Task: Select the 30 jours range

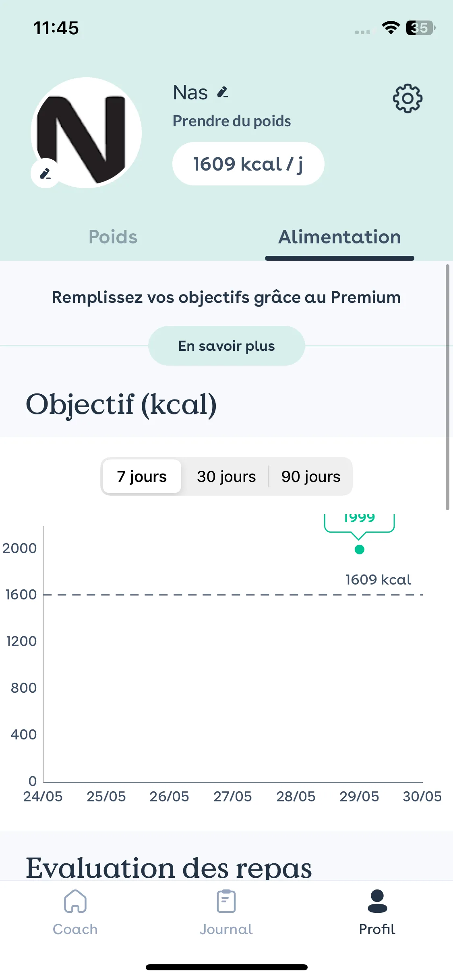Action: coord(226,476)
